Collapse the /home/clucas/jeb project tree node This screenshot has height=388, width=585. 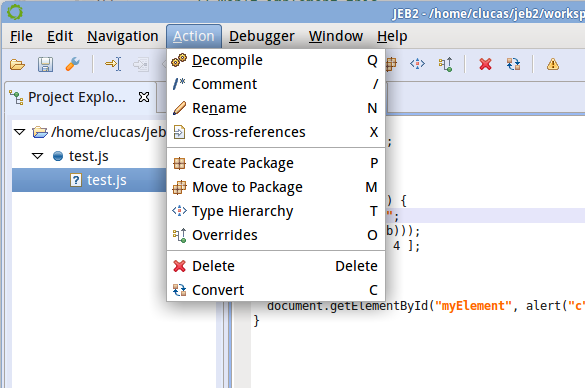[x=19, y=132]
